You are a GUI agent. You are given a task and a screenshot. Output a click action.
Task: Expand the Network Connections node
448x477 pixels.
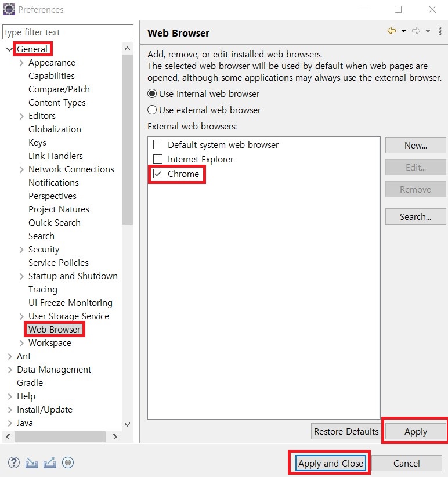(21, 169)
